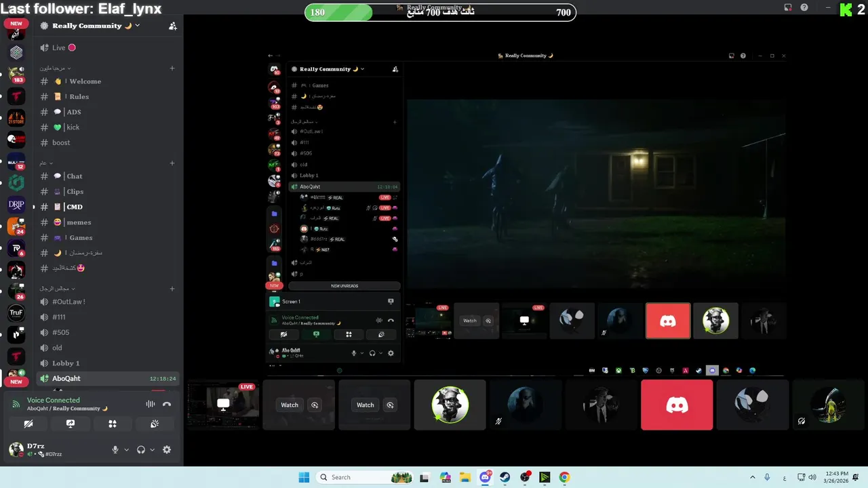
Task: Open Google Chrome from the taskbar
Action: 564,477
